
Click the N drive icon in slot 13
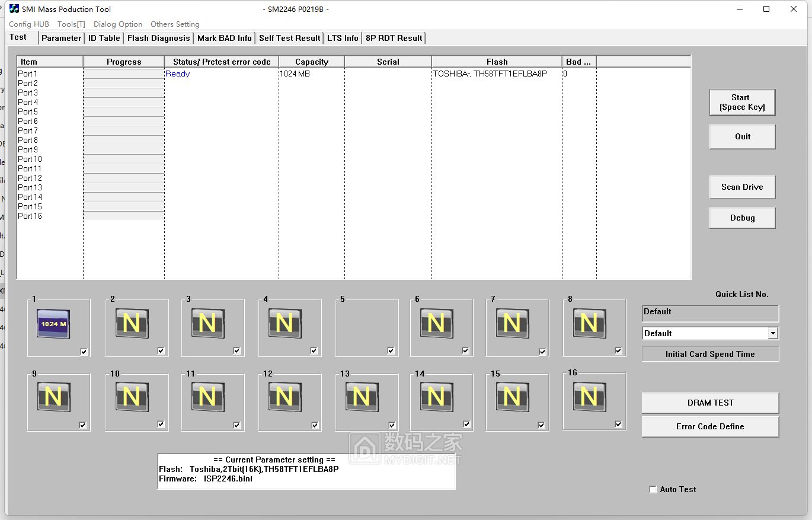(362, 397)
